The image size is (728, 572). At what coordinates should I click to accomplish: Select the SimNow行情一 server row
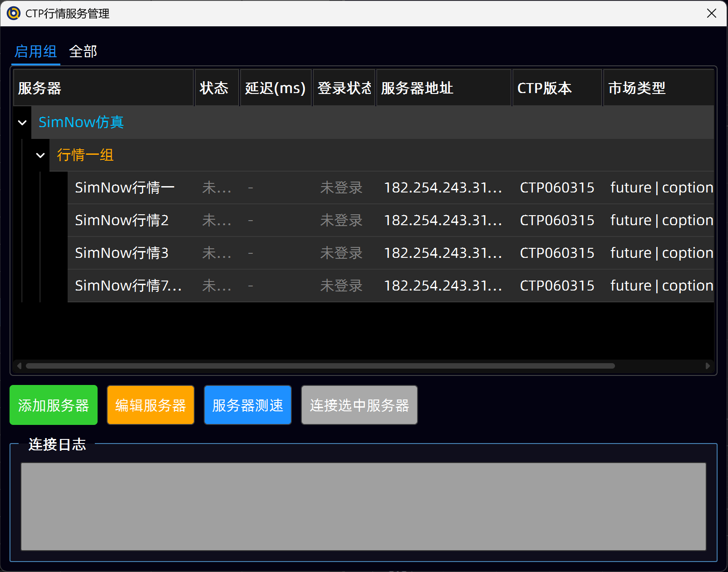click(x=125, y=187)
